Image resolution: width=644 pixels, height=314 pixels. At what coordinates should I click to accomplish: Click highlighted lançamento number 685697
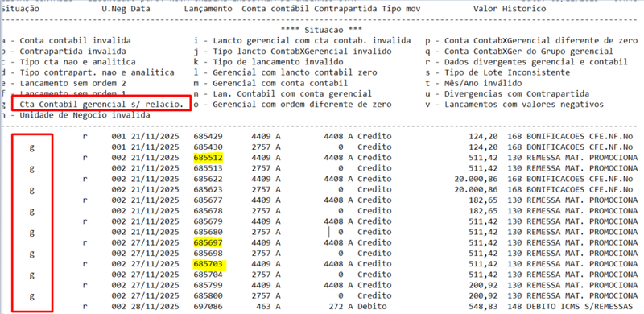[x=208, y=243]
